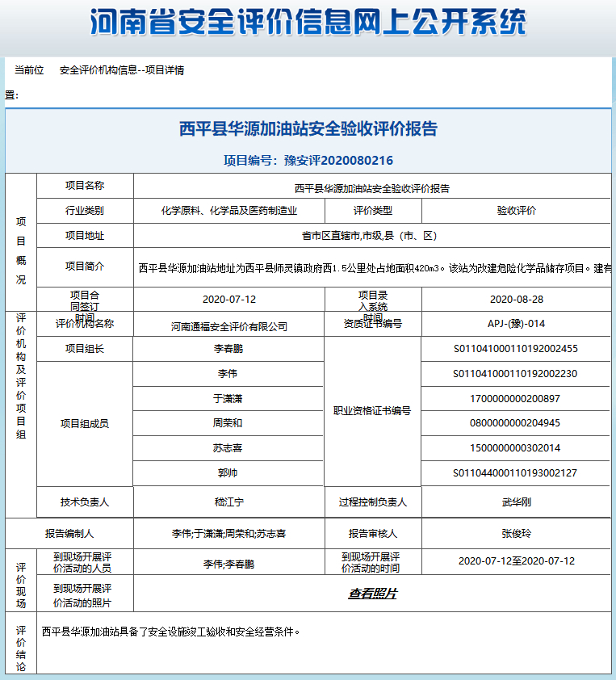Click the 项目组长 label cell
The height and width of the screenshot is (680, 616).
[85, 349]
